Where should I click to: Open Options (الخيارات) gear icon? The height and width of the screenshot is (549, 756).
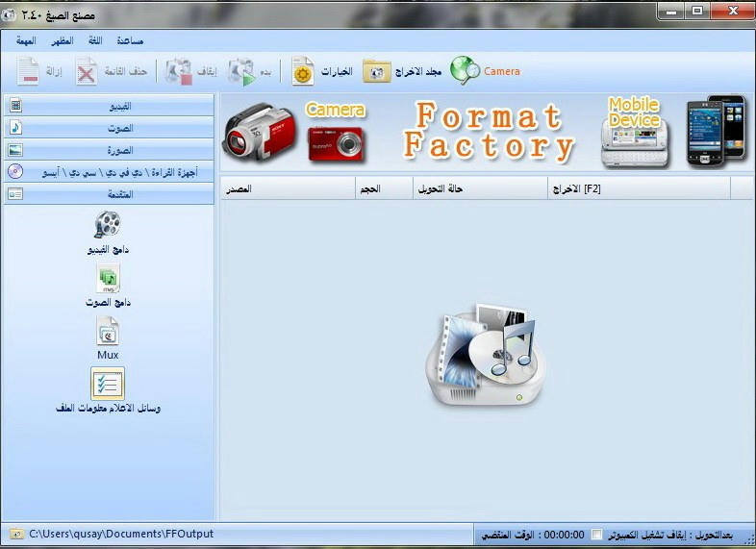303,71
